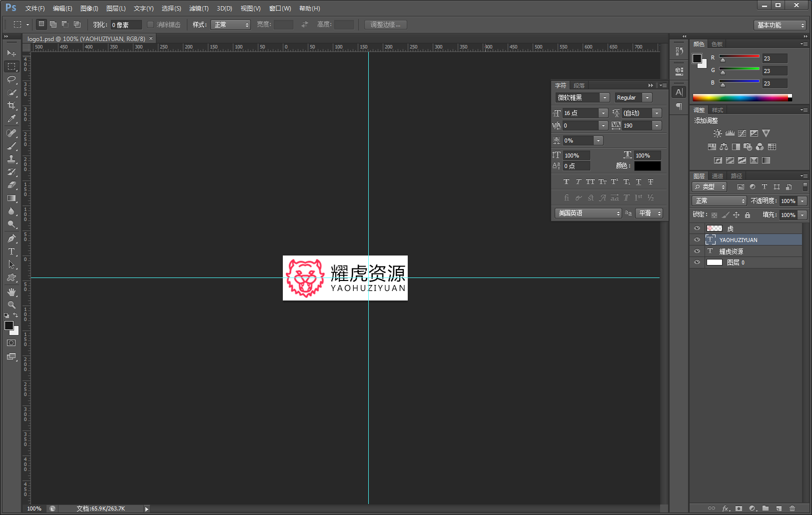Hide the YAOHUZIYUAN text layer
The width and height of the screenshot is (812, 515).
point(697,239)
